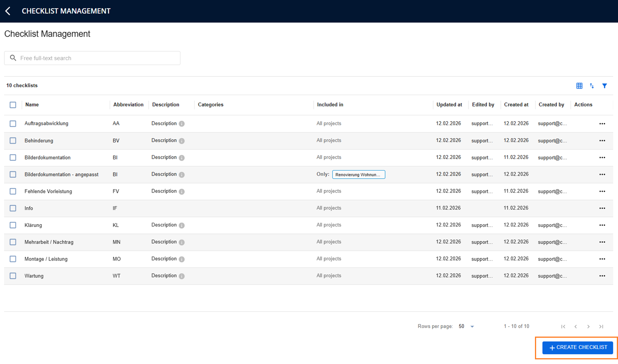Click the Create Checklist button
Viewport: 618px width, 364px height.
(577, 347)
